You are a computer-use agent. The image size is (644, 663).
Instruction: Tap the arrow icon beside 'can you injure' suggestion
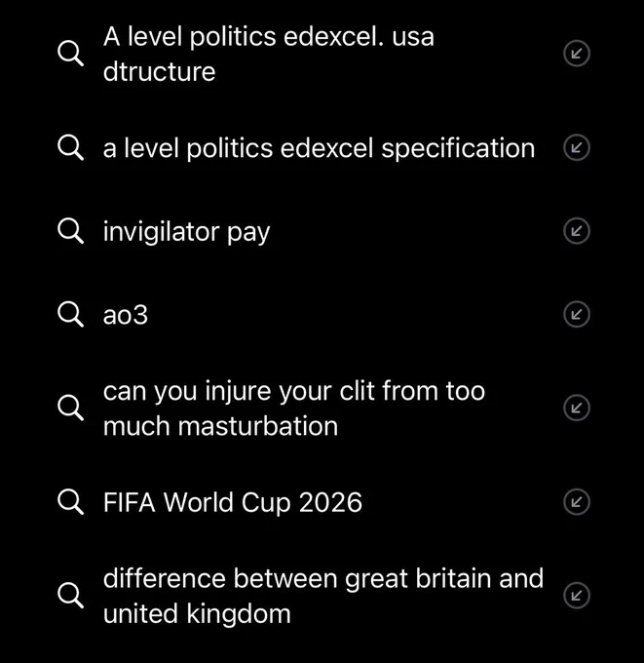[x=577, y=408]
